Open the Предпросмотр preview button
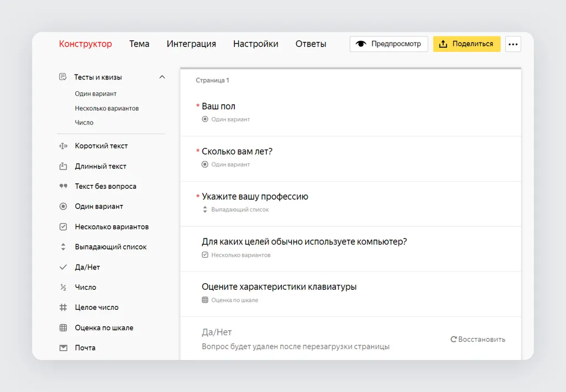Screen dimensions: 566x392 (x=389, y=44)
